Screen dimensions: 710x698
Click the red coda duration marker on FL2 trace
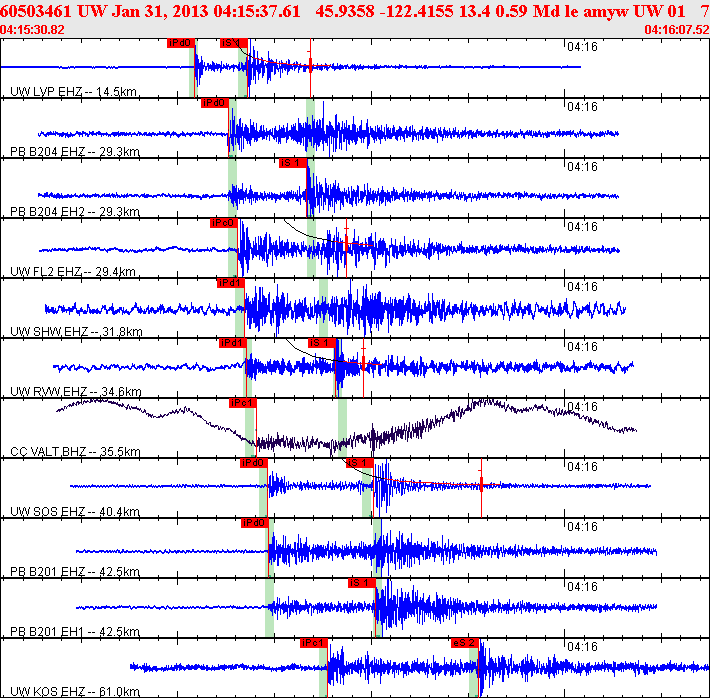346,244
